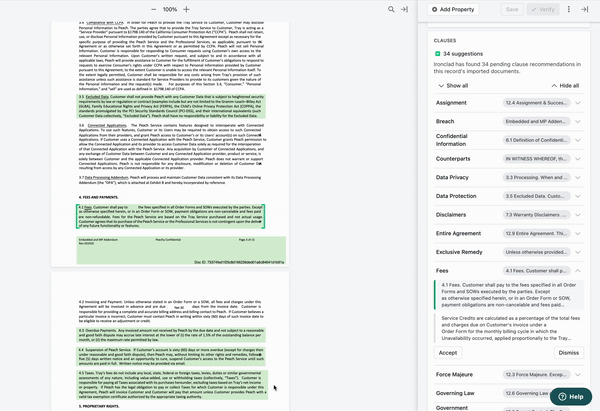Expand the Confidential Information clause chevron

coord(578,140)
